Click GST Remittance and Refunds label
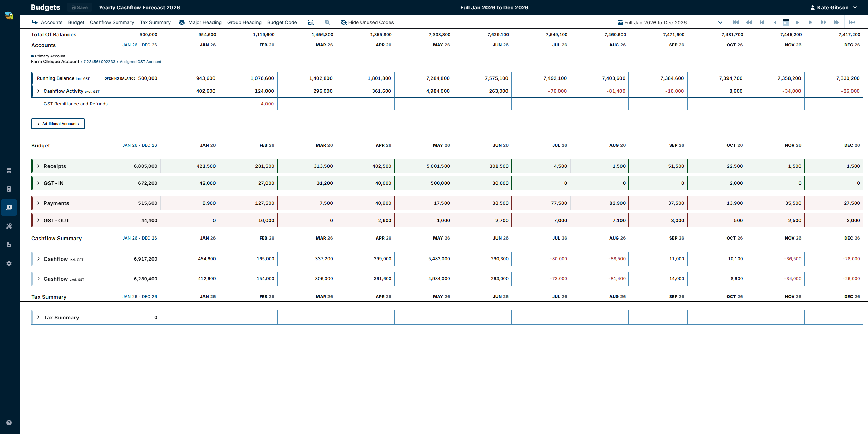This screenshot has width=868, height=434. (x=76, y=104)
